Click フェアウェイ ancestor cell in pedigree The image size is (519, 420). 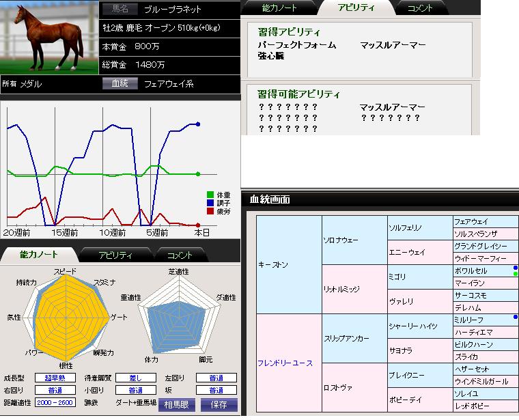tap(486, 222)
